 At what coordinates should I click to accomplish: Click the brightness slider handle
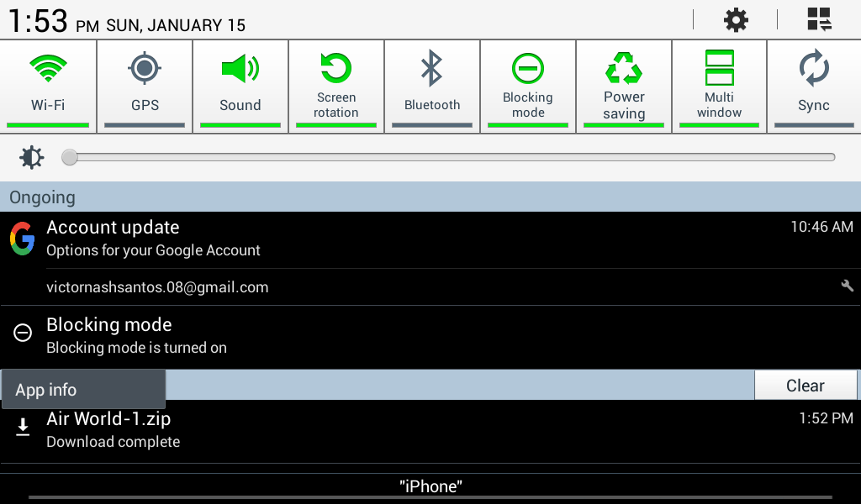(x=70, y=157)
